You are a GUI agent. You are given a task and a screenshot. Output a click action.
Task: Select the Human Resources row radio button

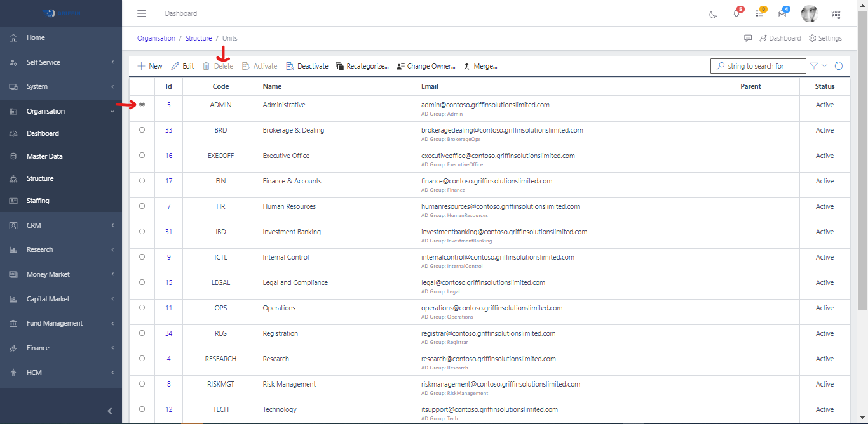[x=142, y=206]
